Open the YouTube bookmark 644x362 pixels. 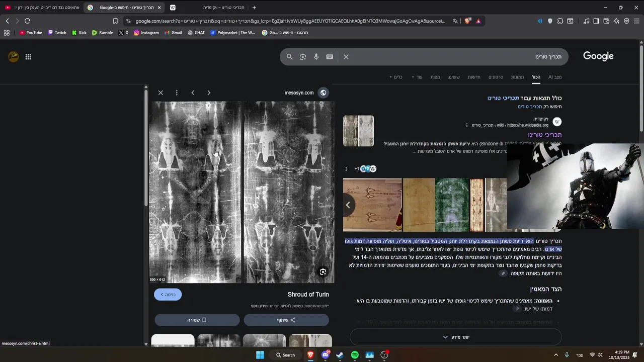point(31,33)
